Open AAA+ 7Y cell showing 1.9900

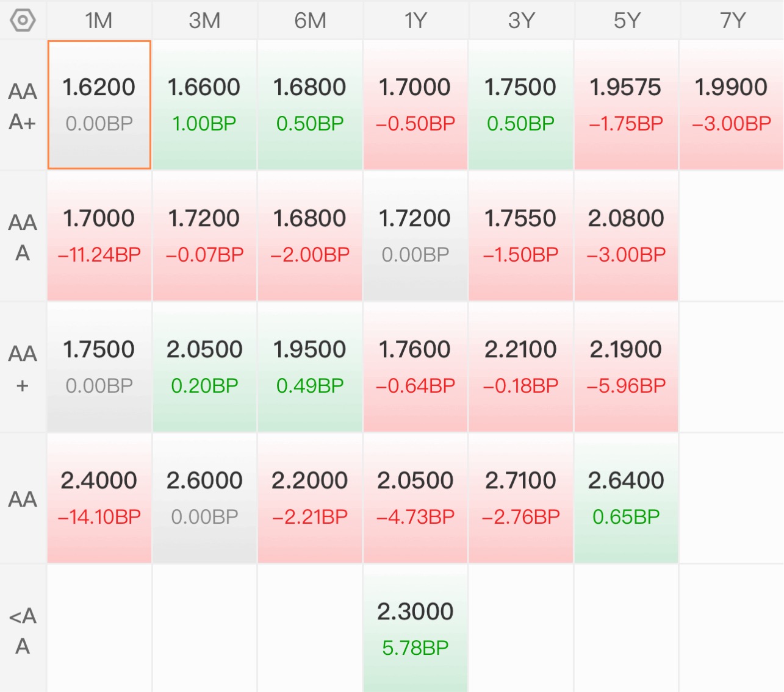732,105
